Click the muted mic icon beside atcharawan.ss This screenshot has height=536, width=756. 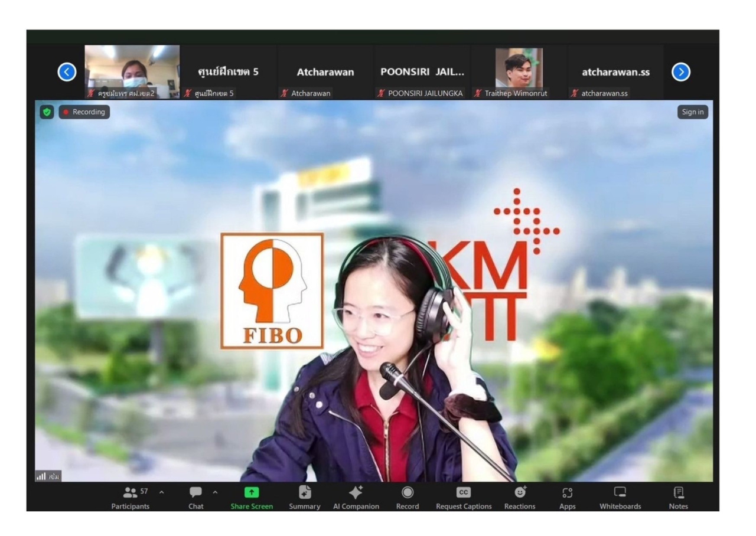[575, 93]
